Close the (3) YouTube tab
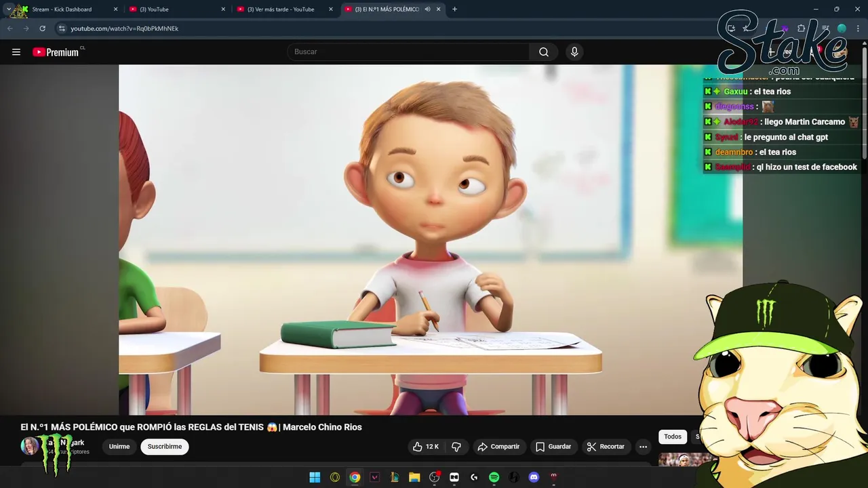 click(223, 9)
